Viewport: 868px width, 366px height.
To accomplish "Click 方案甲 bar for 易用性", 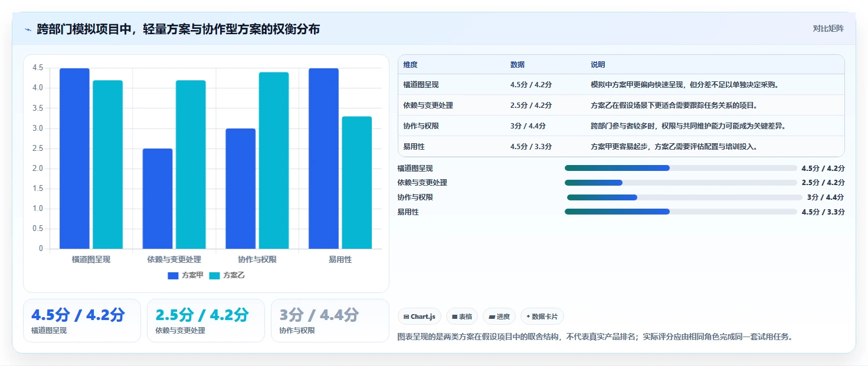I will 323,159.
